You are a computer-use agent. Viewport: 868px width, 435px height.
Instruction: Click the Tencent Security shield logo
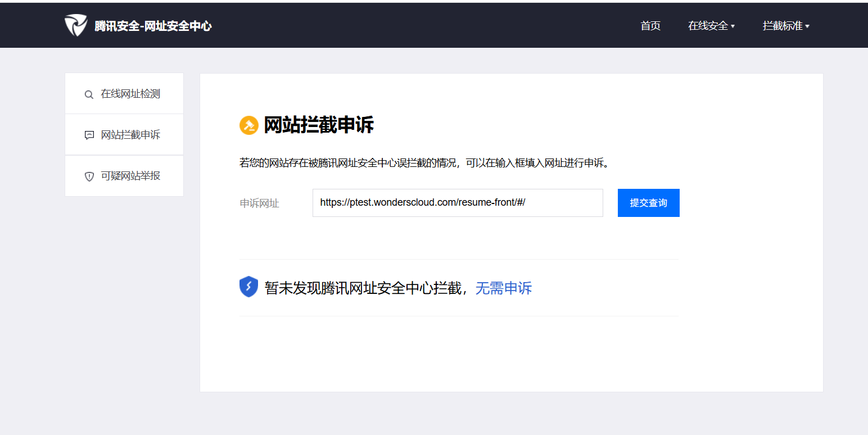click(76, 25)
